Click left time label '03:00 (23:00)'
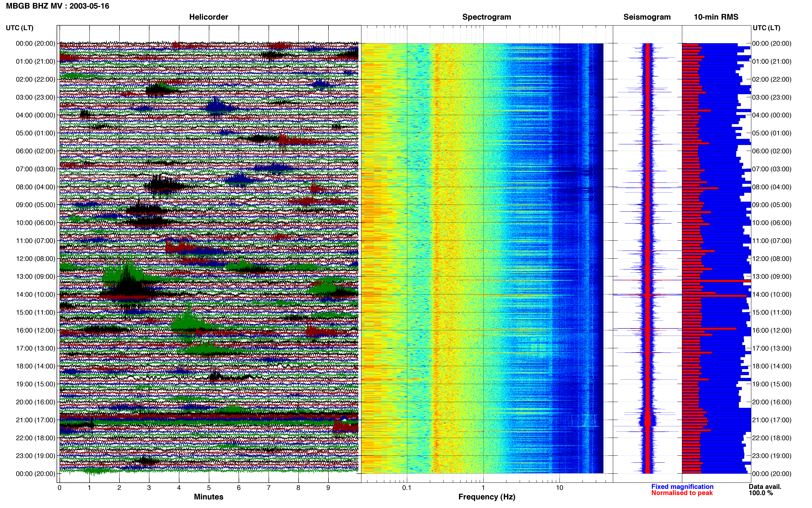 tap(35, 97)
